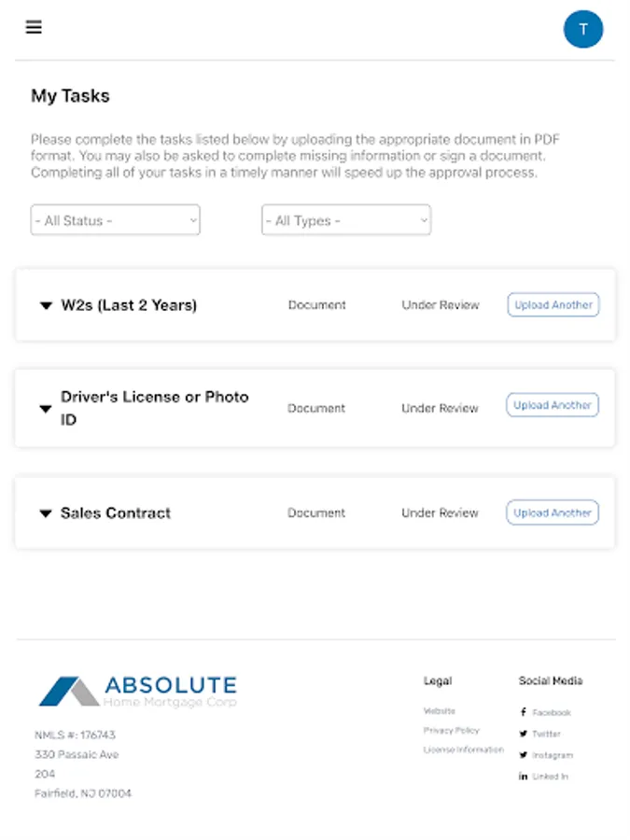
Task: Expand the Driver's License or Photo ID task
Action: coord(44,408)
